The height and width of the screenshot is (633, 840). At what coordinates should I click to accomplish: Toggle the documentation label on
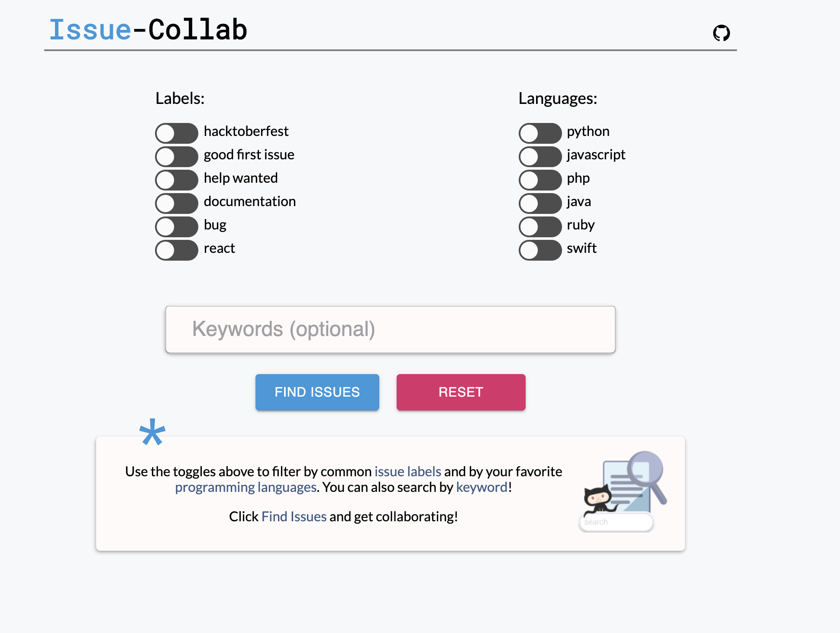tap(176, 203)
